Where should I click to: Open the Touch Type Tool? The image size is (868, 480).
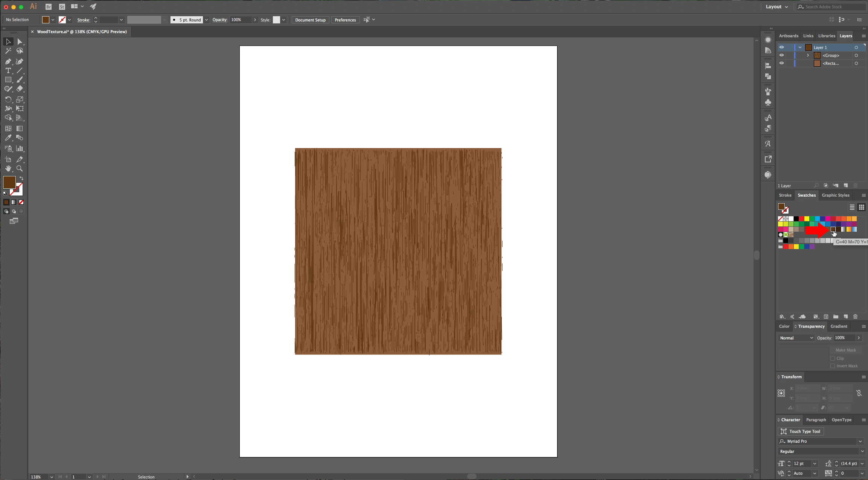tap(801, 431)
